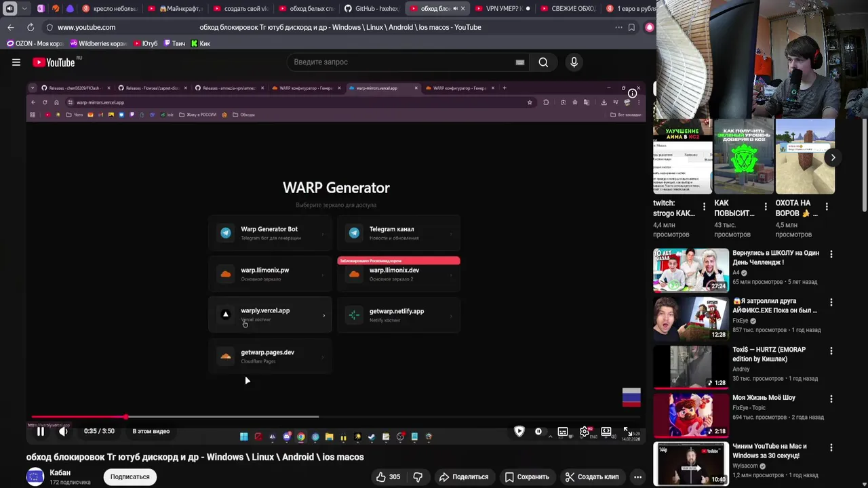Pause the video
Screen dimensions: 868x488
(x=41, y=431)
